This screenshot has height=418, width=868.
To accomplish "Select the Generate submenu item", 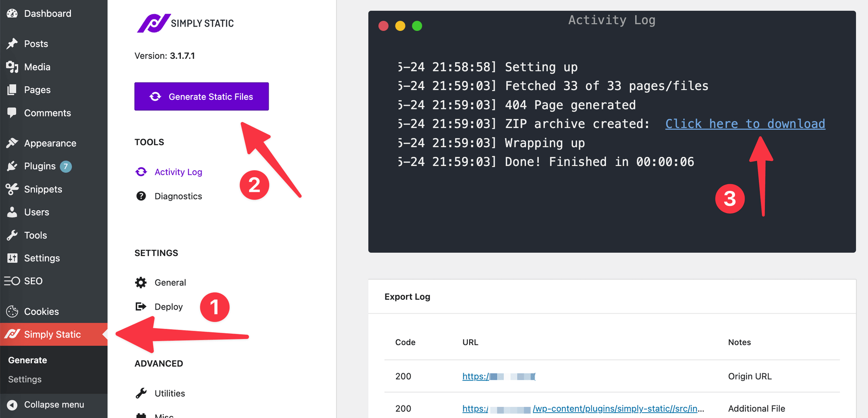I will (x=27, y=360).
